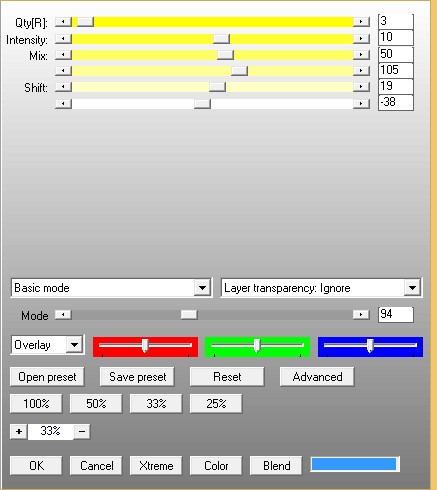Viewport: 437px width, 490px height.
Task: Click the Open preset button
Action: (47, 377)
